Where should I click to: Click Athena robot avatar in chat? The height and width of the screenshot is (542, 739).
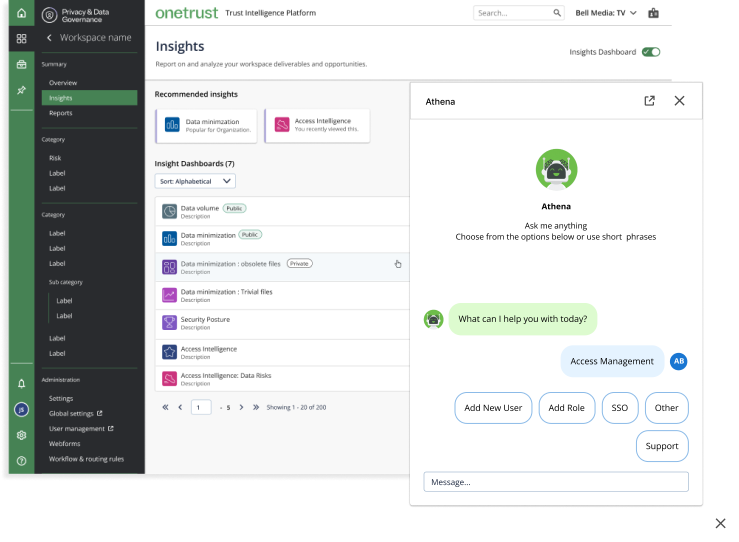coord(434,320)
